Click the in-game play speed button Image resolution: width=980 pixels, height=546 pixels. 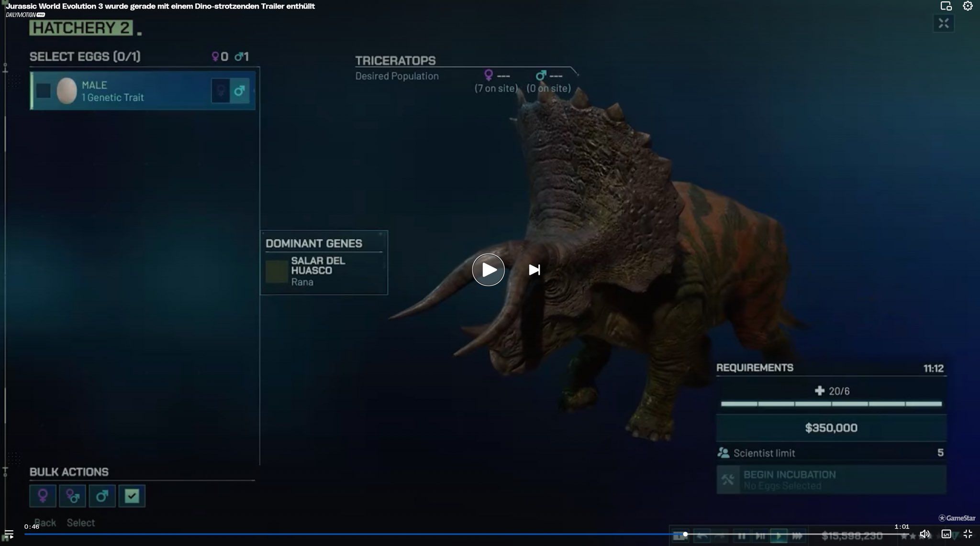click(779, 536)
